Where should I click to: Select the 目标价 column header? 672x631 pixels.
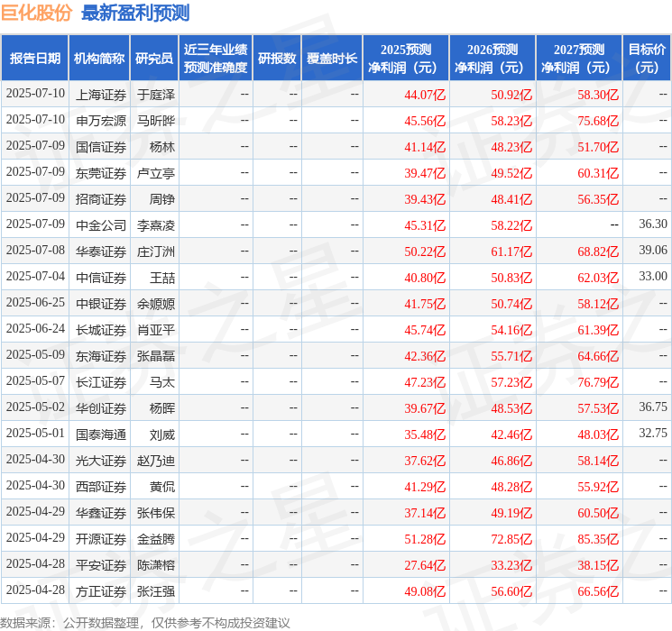[x=647, y=59]
